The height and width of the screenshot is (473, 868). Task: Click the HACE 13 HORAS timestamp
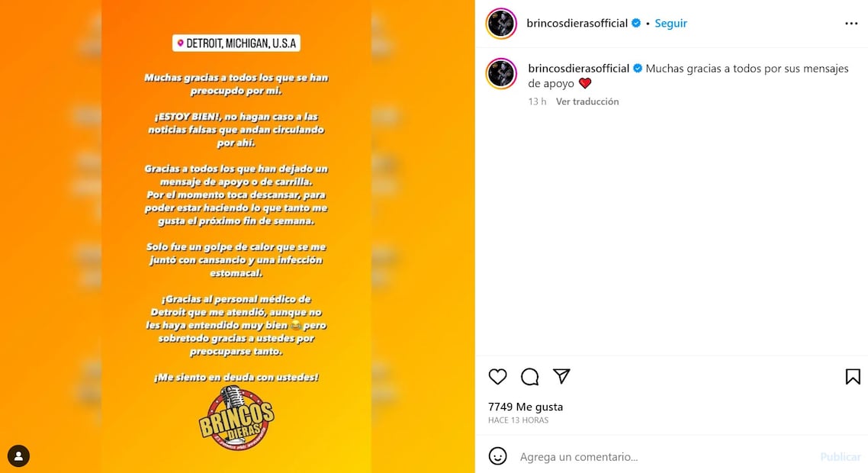518,420
